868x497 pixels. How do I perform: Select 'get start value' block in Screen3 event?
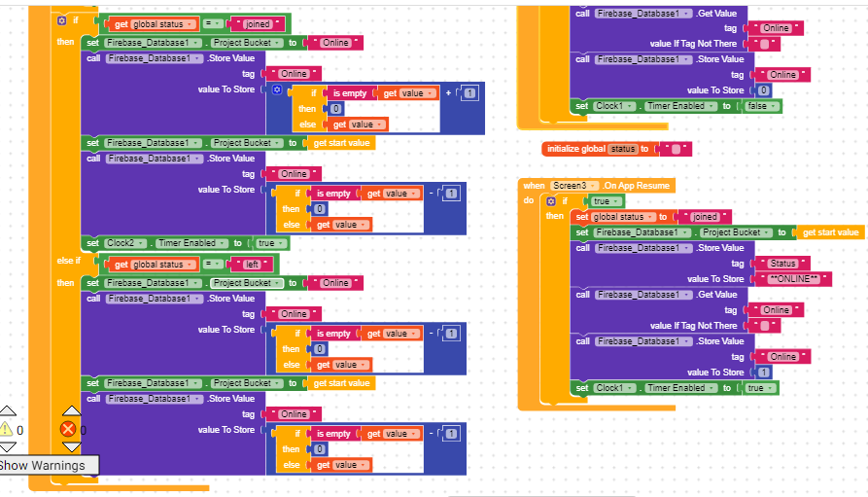point(830,232)
